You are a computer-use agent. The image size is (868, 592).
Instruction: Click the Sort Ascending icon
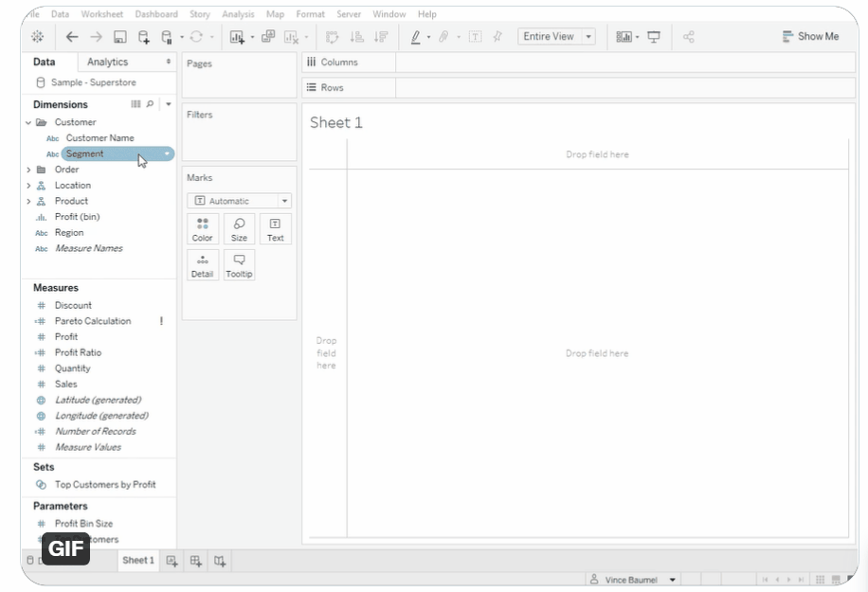tap(356, 37)
